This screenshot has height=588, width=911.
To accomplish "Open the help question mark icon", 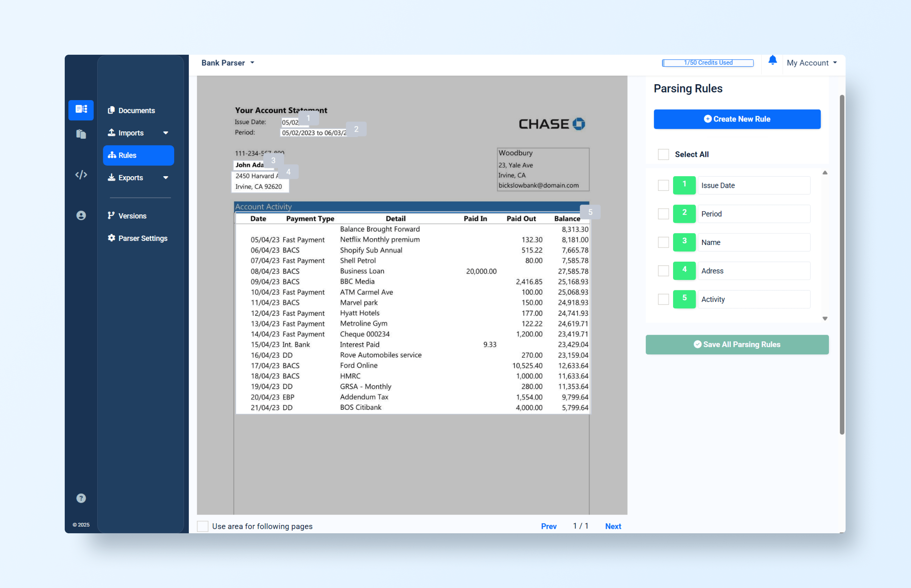I will point(81,498).
